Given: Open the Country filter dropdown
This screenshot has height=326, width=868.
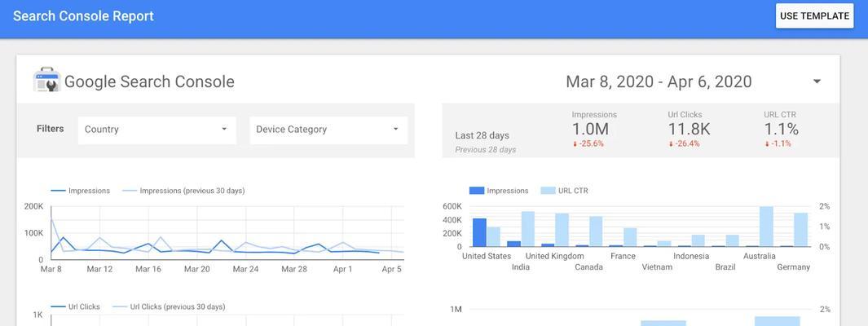Looking at the screenshot, I should [x=156, y=130].
